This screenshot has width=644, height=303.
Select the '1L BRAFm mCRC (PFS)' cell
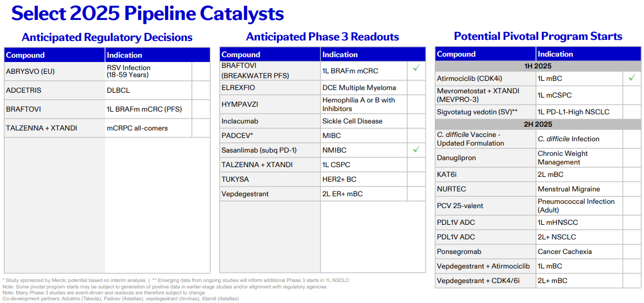[x=148, y=109]
